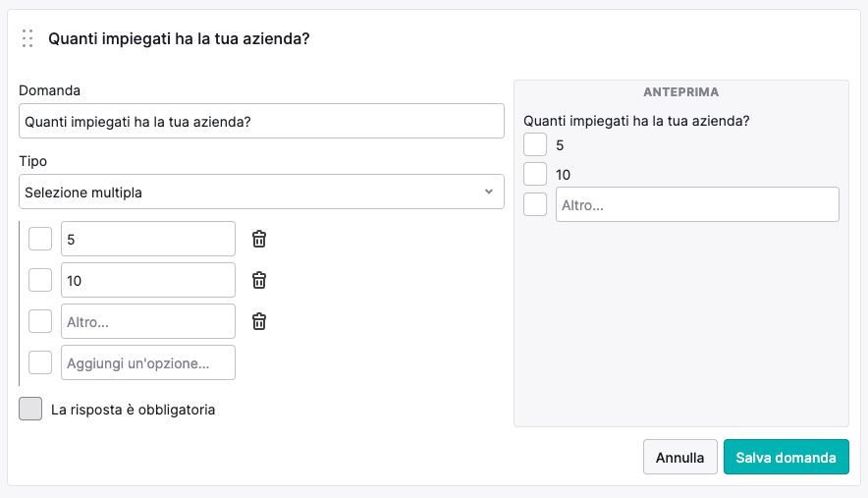Viewport: 868px width, 498px height.
Task: Remove the Altro option via trash icon
Action: [x=259, y=321]
